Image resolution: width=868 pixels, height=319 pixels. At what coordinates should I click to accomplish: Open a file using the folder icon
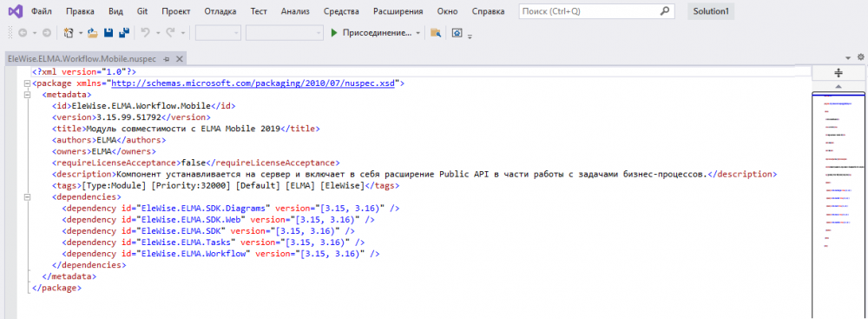click(93, 33)
